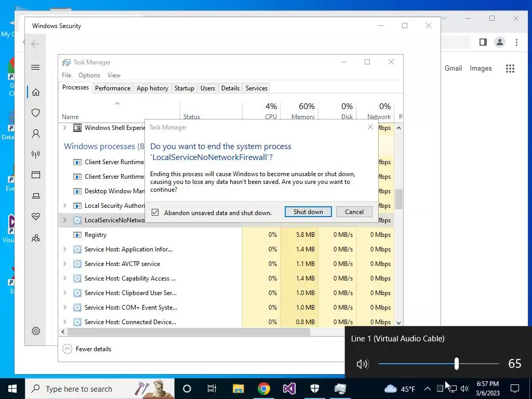Viewport: 532px width, 399px height.
Task: Switch to the Startup tab
Action: click(184, 88)
